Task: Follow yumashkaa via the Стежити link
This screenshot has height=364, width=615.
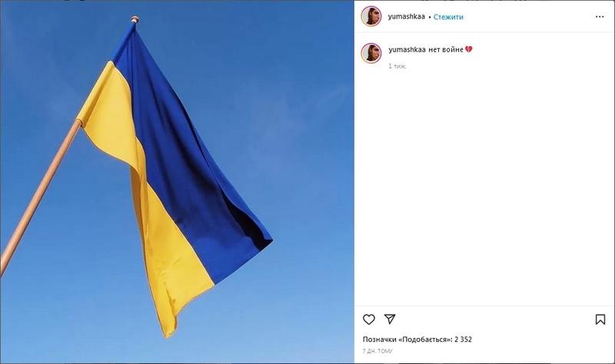Action: click(x=448, y=17)
